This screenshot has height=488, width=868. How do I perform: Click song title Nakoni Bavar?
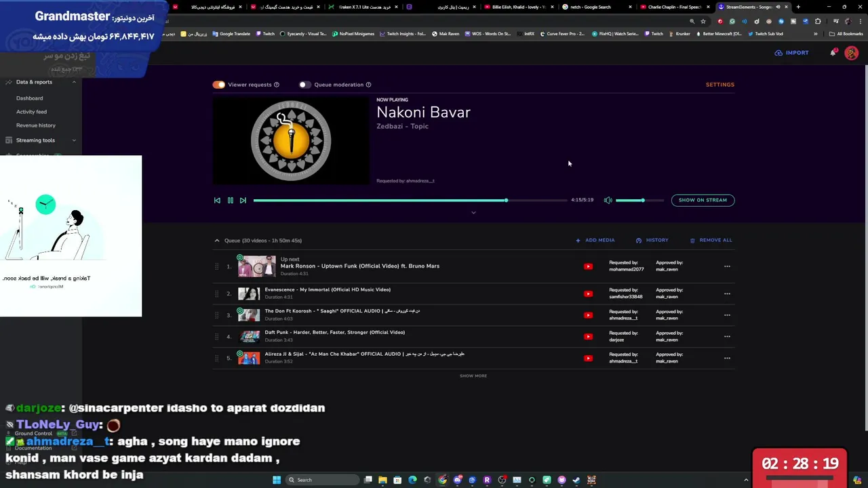[x=423, y=113]
